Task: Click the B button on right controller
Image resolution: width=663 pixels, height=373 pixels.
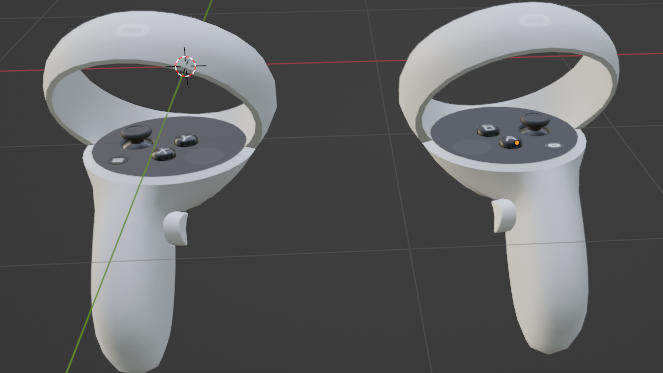Action: pos(488,130)
